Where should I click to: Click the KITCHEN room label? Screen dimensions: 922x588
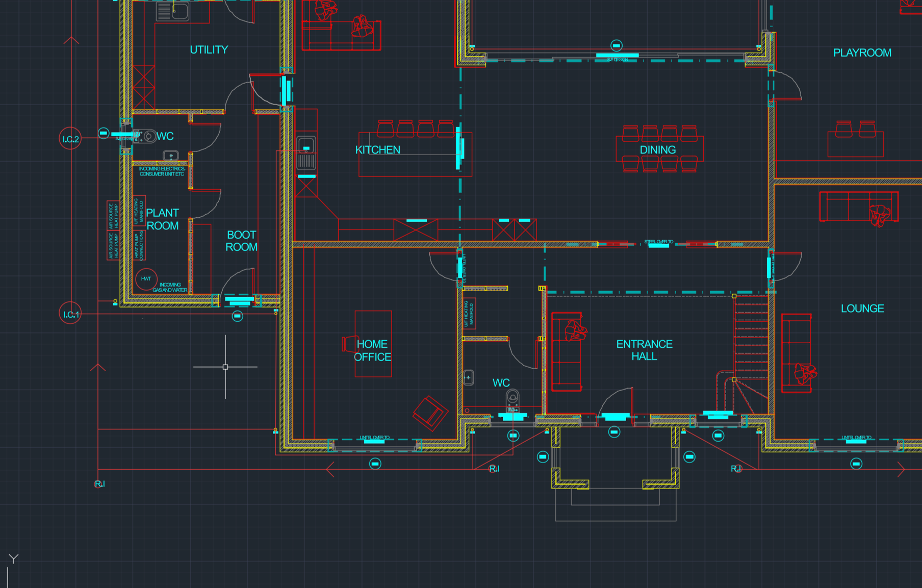pyautogui.click(x=377, y=149)
